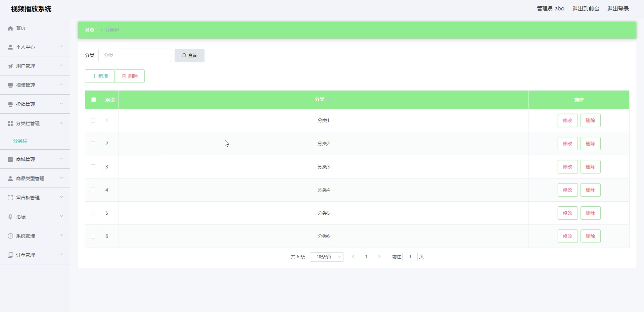
Task: Open the 系统管理 sidebar menu
Action: tap(35, 236)
